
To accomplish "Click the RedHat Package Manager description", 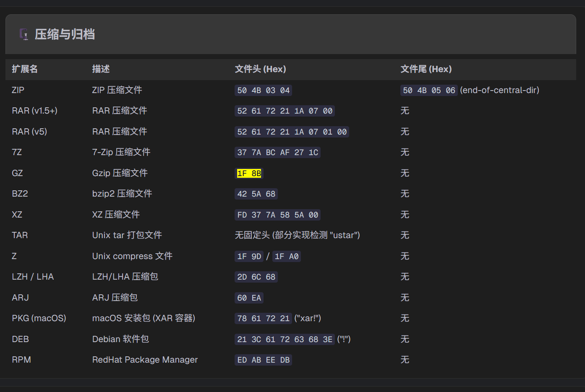I will 145,360.
